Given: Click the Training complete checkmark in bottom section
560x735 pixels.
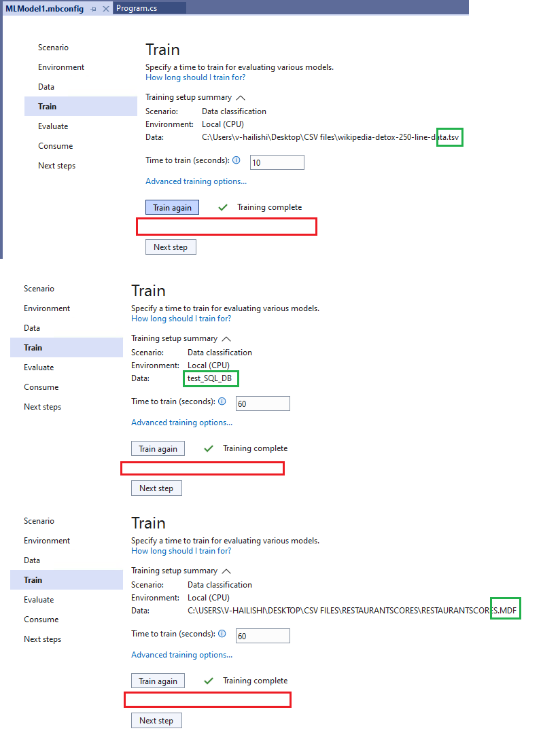Looking at the screenshot, I should coord(209,680).
